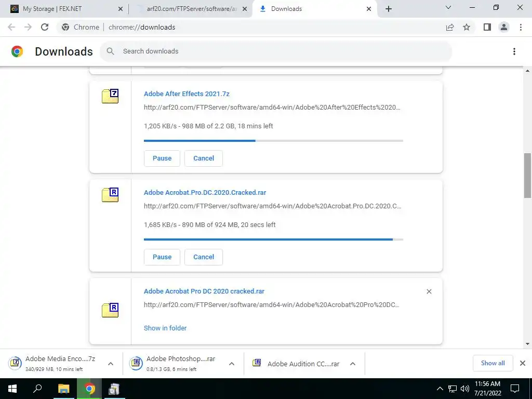
Task: Cancel Adobe After Effects 2021.7z download
Action: click(204, 158)
